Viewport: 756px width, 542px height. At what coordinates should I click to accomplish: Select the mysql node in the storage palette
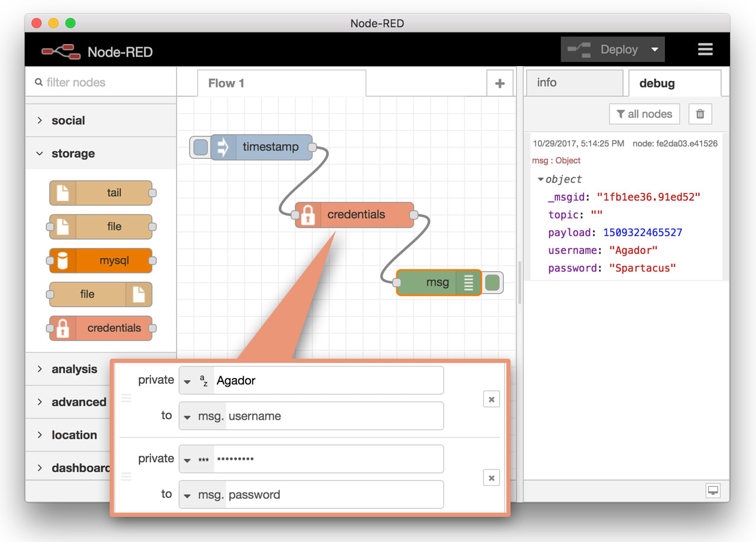tap(100, 260)
